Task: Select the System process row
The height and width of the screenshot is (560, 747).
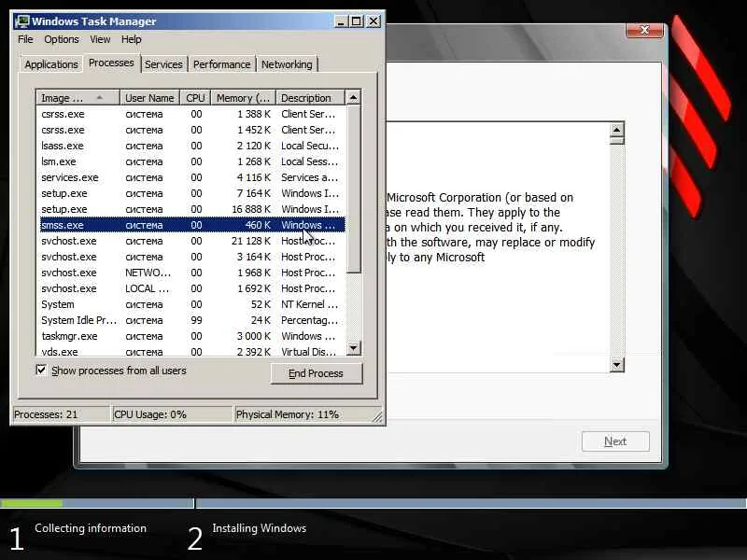Action: coord(192,304)
